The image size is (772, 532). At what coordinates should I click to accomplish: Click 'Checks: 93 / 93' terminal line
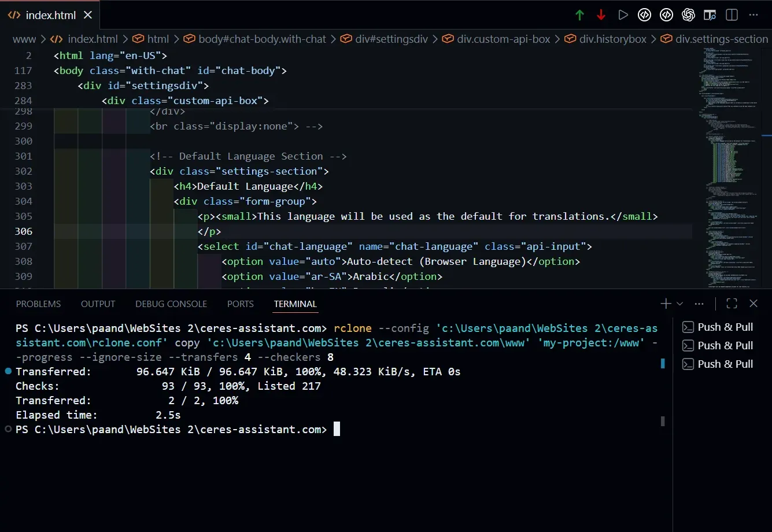[168, 386]
